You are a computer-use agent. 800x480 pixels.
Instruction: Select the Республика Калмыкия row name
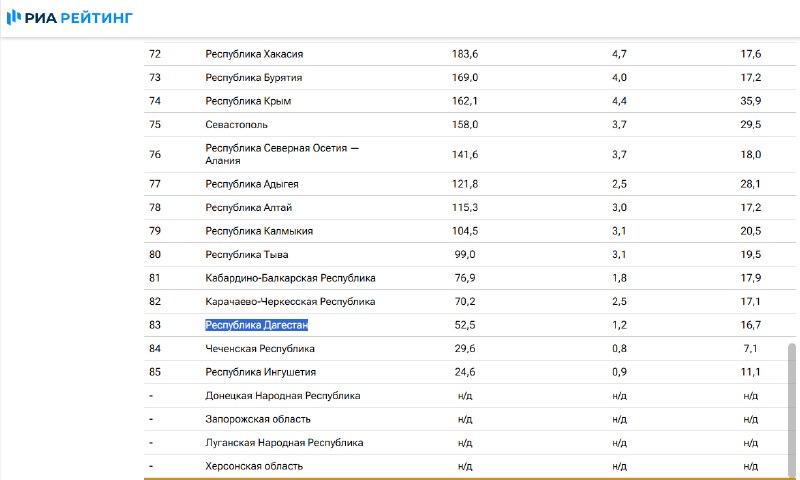(259, 231)
